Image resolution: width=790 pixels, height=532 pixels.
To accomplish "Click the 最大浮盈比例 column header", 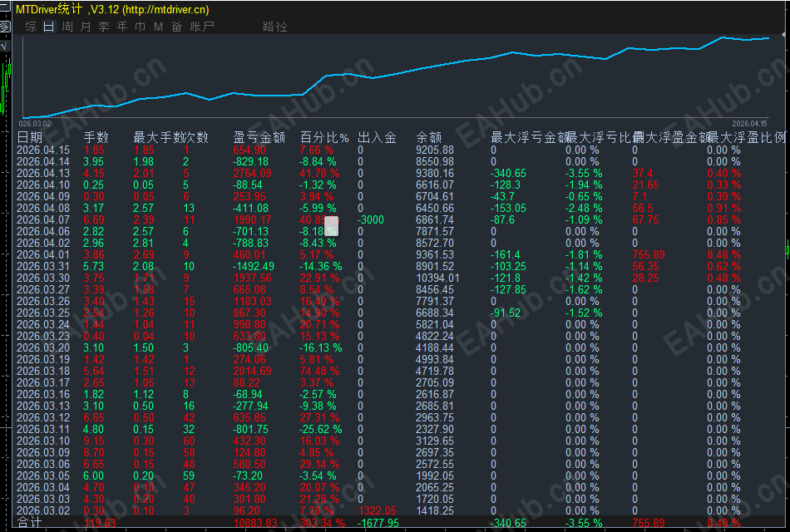I will tap(746, 137).
